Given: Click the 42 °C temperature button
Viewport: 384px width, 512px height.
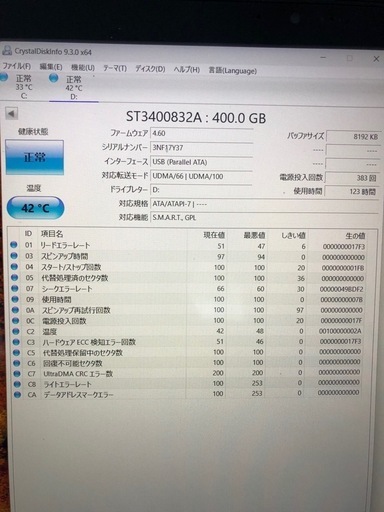Looking at the screenshot, I should click(x=35, y=208).
